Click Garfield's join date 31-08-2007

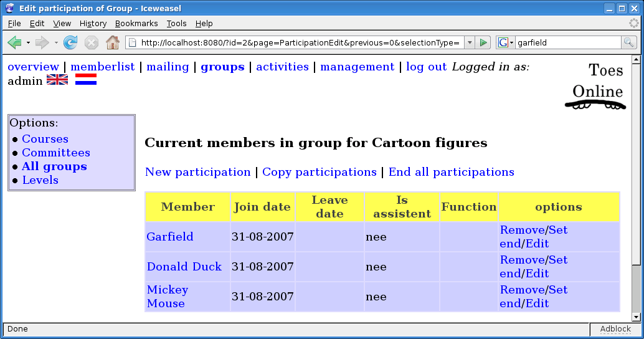(x=262, y=237)
